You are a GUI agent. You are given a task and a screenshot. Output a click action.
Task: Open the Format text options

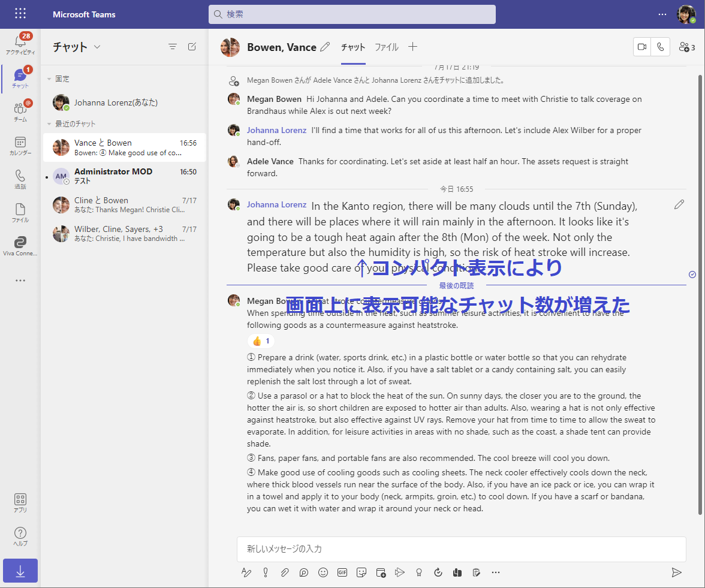246,572
